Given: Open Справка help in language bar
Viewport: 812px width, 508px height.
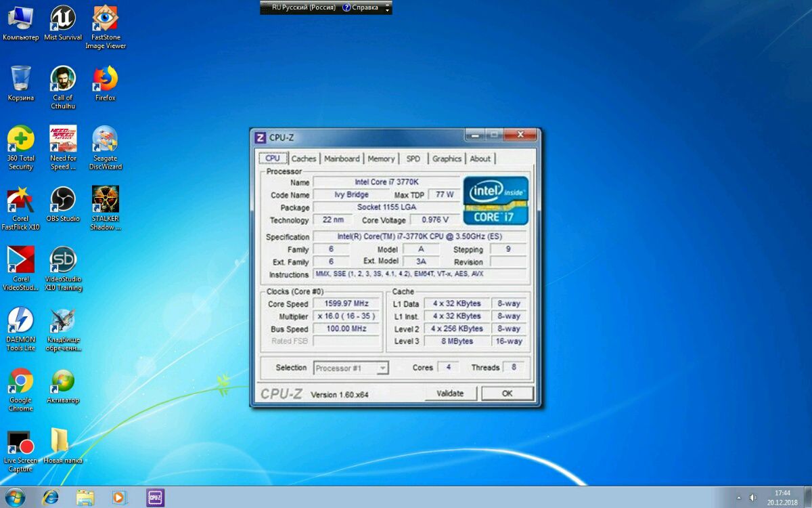Looking at the screenshot, I should click(x=360, y=7).
